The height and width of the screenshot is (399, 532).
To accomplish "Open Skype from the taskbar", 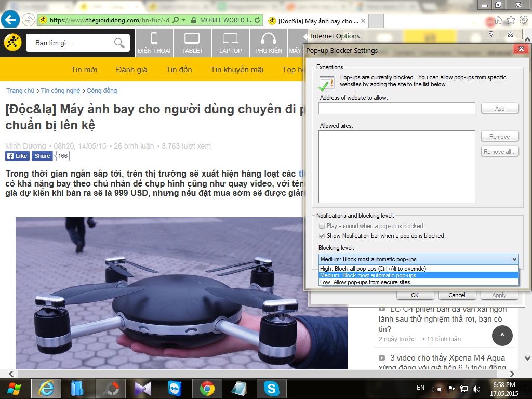I will pyautogui.click(x=271, y=388).
